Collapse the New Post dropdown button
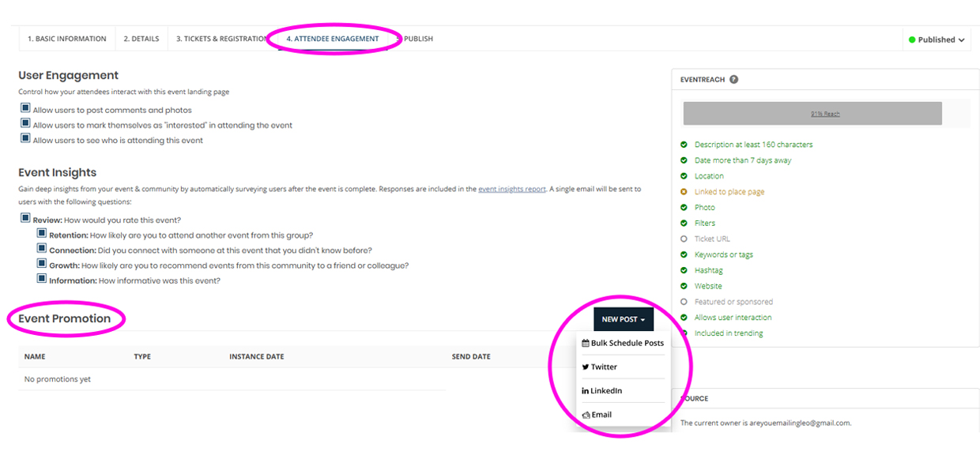This screenshot has width=980, height=474. tap(624, 319)
